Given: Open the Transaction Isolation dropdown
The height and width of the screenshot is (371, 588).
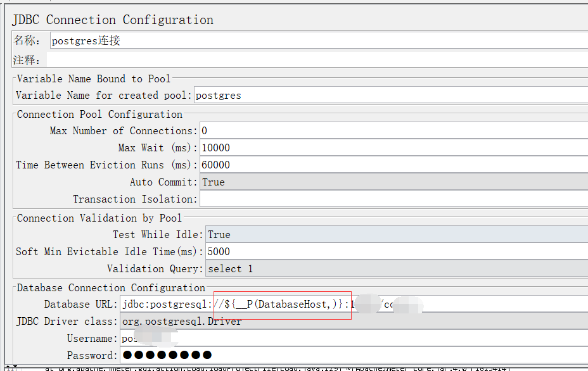Looking at the screenshot, I should click(x=393, y=199).
